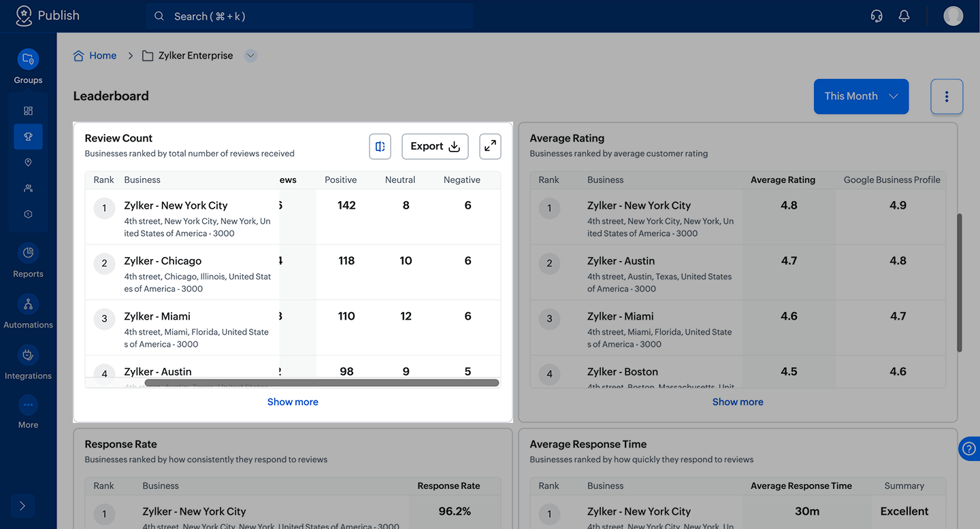Screen dimensions: 980x529
Task: Toggle column view in Review Count card
Action: 380,146
